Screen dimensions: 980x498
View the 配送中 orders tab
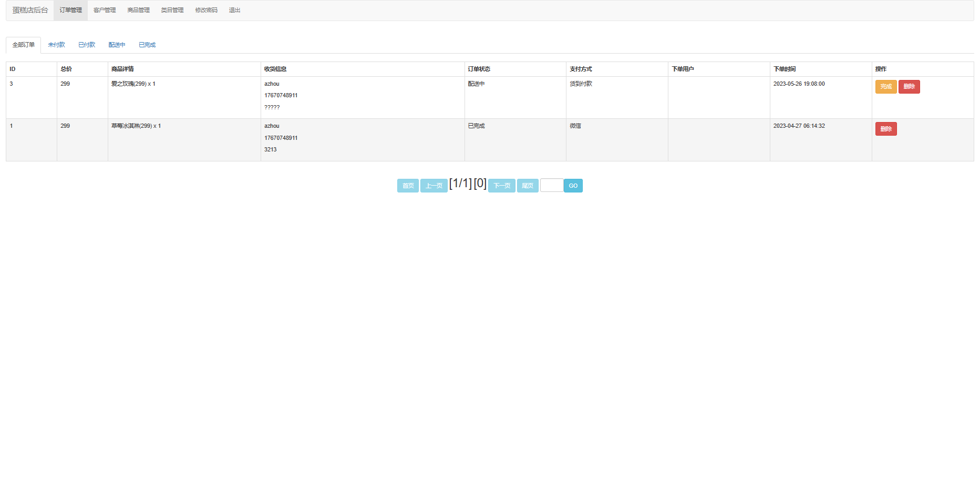[x=117, y=45]
